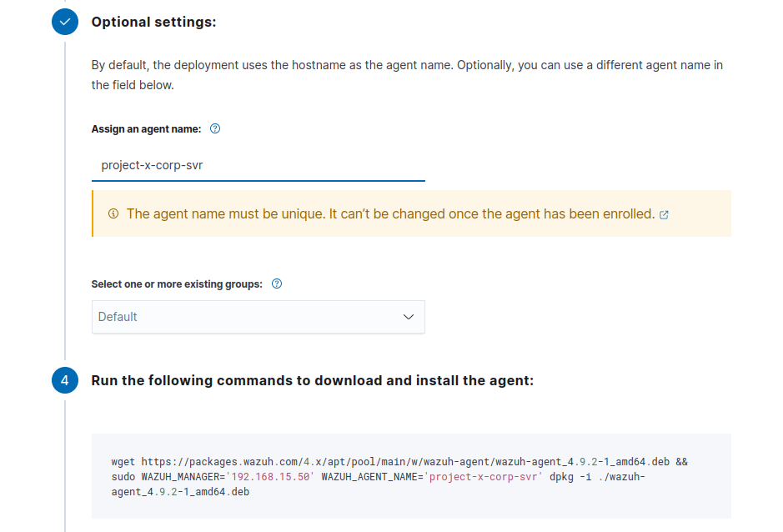Image resolution: width=783 pixels, height=532 pixels.
Task: Click the info icon in the warning callout
Action: point(113,214)
